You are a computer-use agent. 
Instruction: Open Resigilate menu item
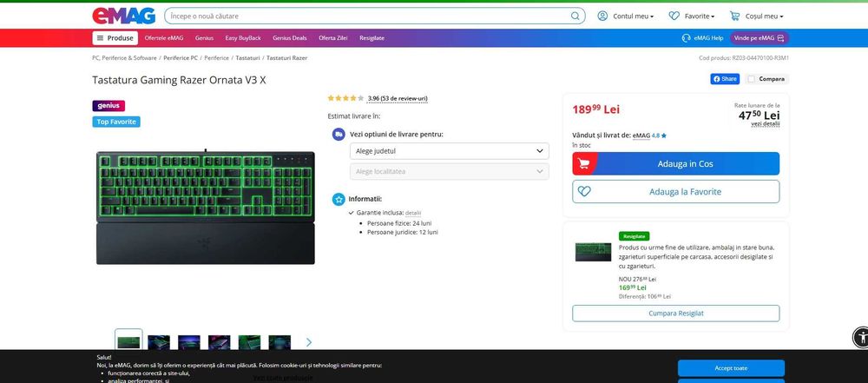372,38
